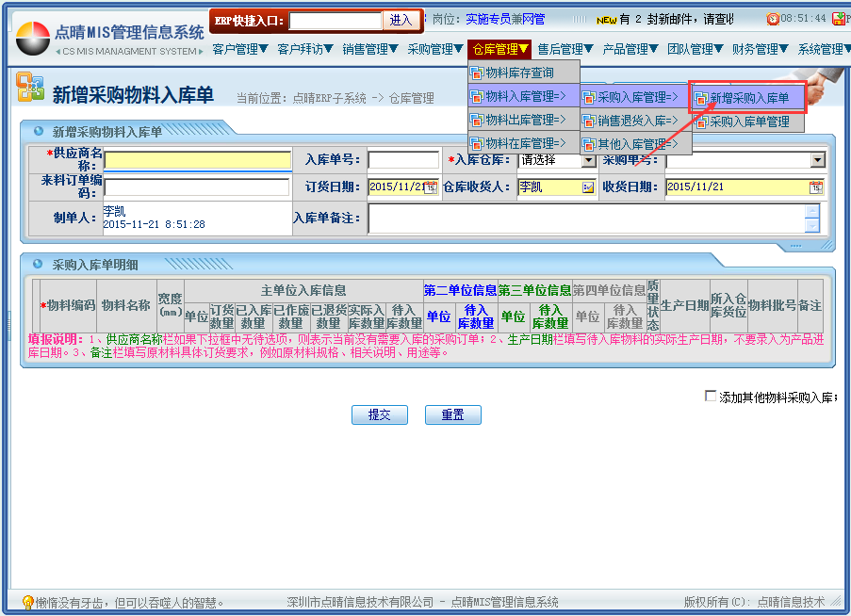The width and height of the screenshot is (851, 616).
Task: Click the 仓库收货人 selector icon
Action: 588,187
